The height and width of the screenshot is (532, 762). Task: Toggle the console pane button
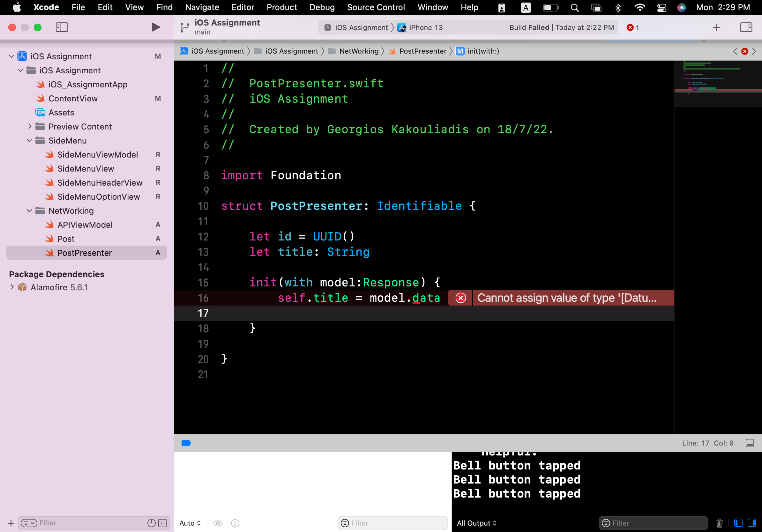(752, 523)
